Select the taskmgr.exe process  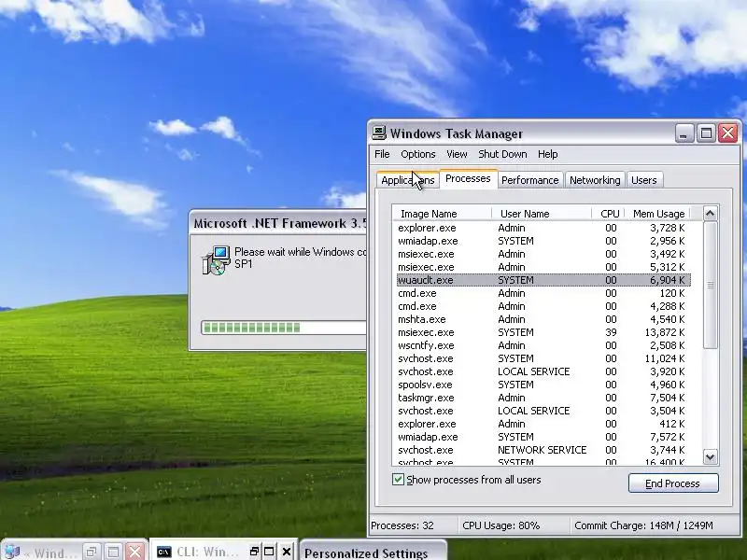(543, 398)
